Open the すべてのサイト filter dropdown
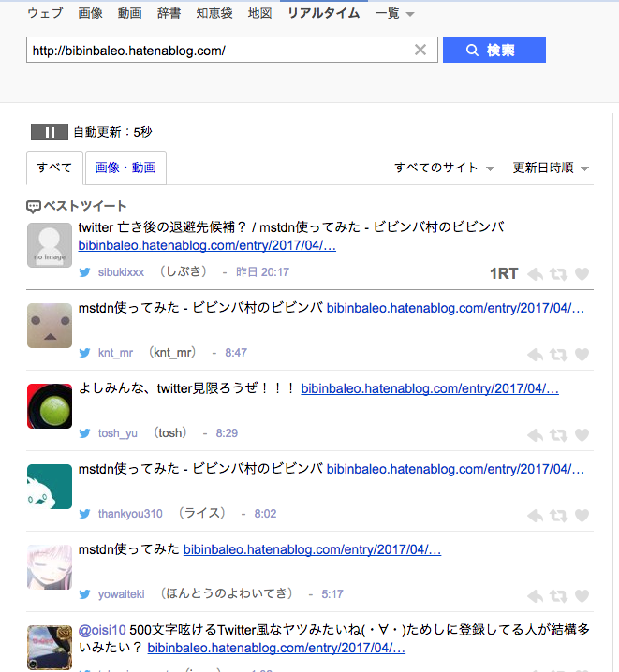Image resolution: width=619 pixels, height=672 pixels. [444, 168]
